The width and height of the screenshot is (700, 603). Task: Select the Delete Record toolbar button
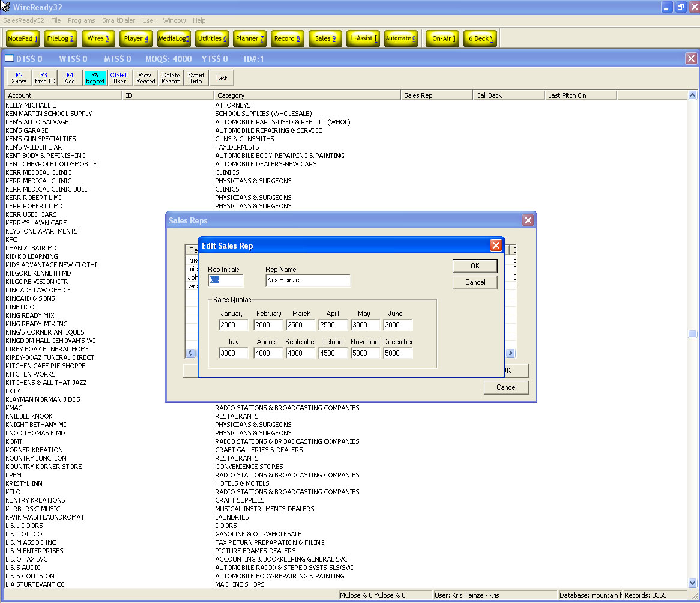[170, 78]
